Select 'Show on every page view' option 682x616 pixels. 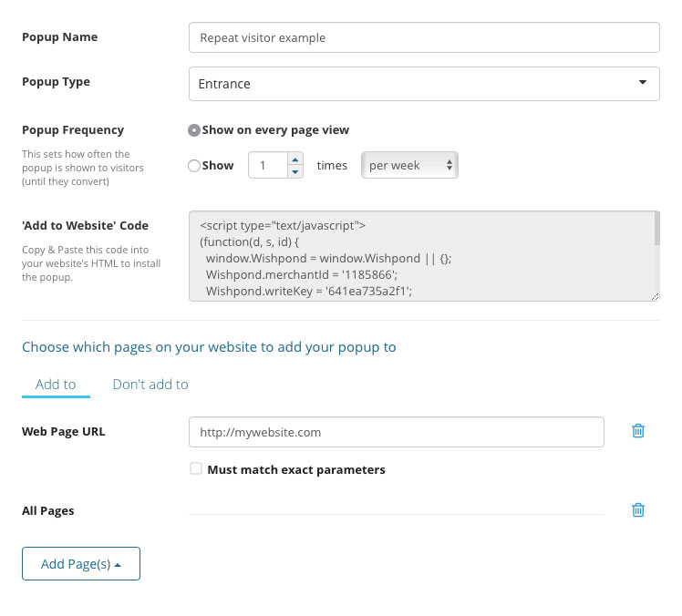(193, 130)
